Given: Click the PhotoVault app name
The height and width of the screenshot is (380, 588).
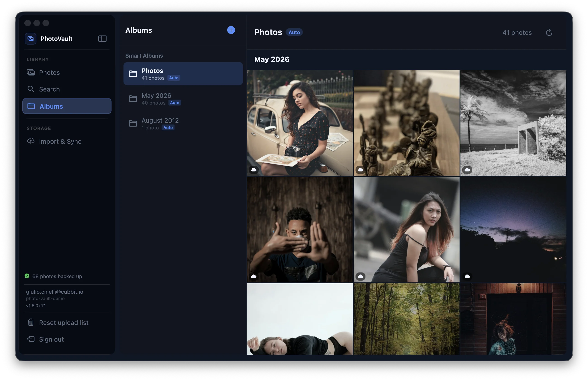Looking at the screenshot, I should pos(56,39).
